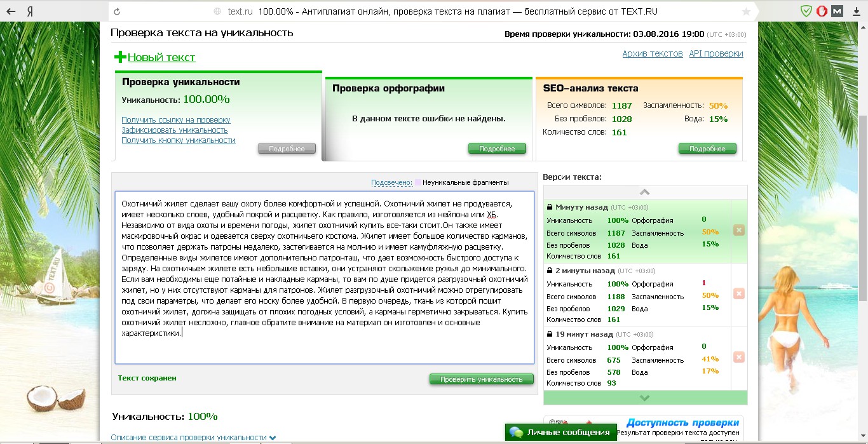Click Подробнее in the Проверка уникальности tab
The width and height of the screenshot is (868, 444).
pyautogui.click(x=287, y=149)
